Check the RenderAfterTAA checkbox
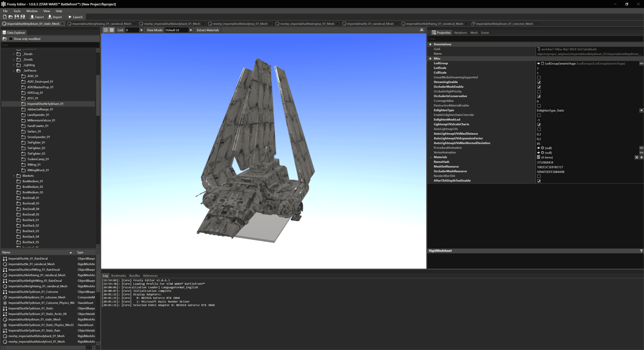 (x=539, y=176)
